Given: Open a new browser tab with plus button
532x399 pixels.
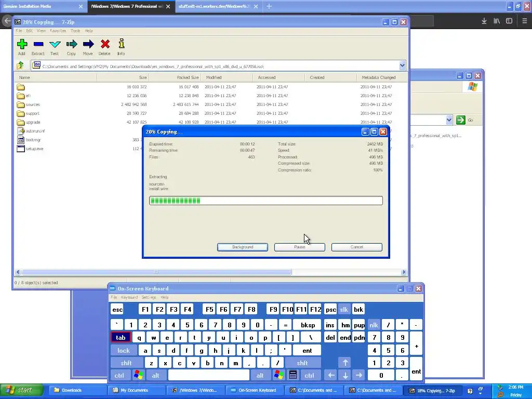Looking at the screenshot, I should (269, 6).
